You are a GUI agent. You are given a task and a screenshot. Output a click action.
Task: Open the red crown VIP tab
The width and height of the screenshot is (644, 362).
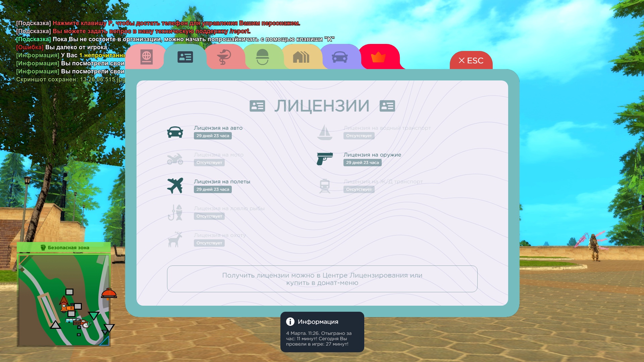(378, 57)
